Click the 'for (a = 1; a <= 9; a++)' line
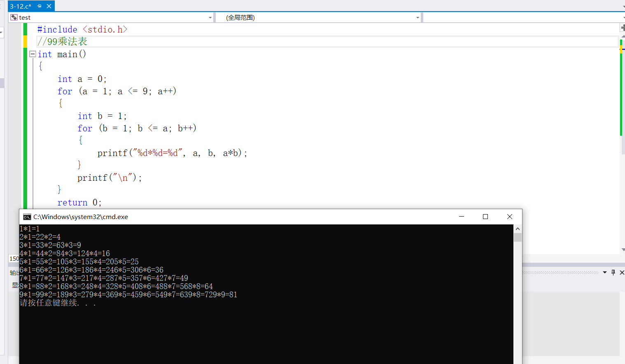 117,91
